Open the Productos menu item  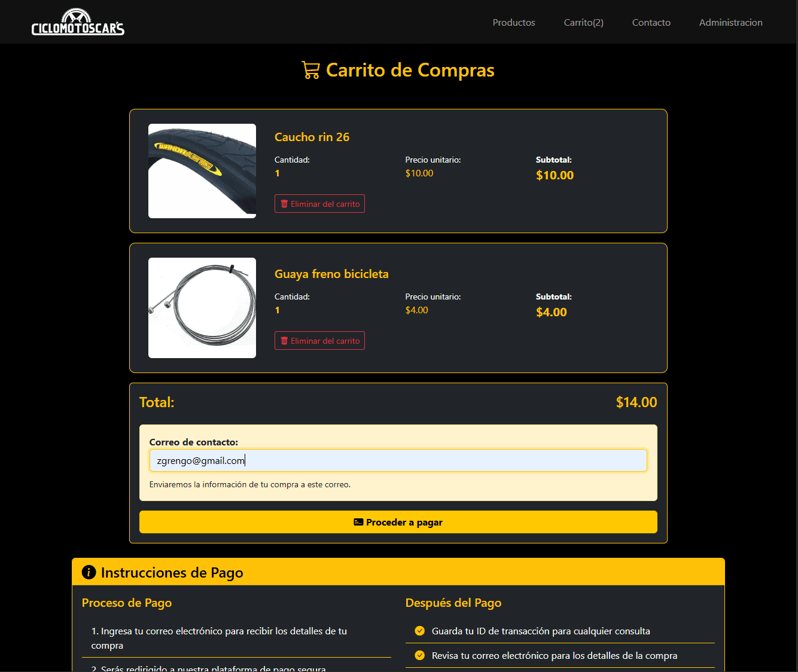click(x=513, y=22)
